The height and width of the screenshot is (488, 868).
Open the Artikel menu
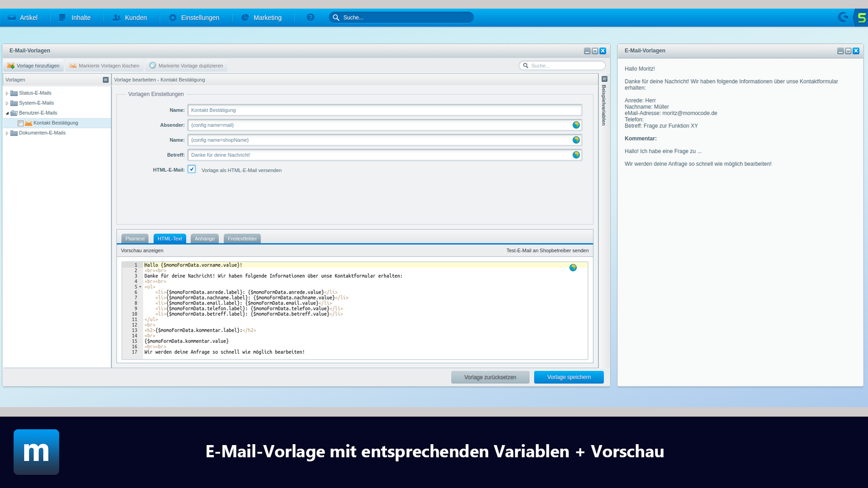[x=23, y=18]
